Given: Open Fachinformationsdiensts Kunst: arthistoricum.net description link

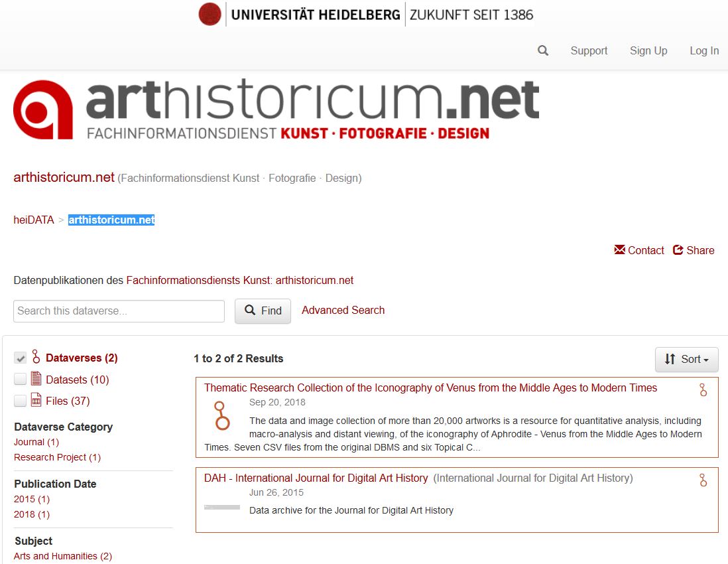Looking at the screenshot, I should (x=239, y=280).
